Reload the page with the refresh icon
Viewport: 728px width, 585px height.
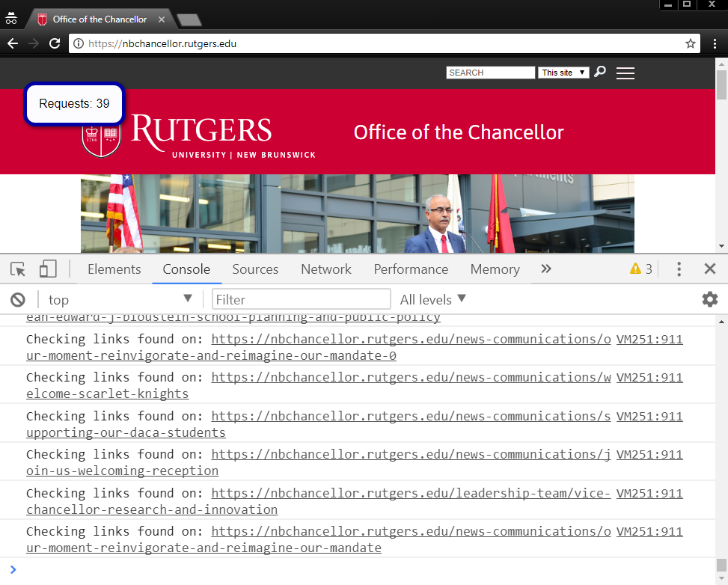[55, 43]
